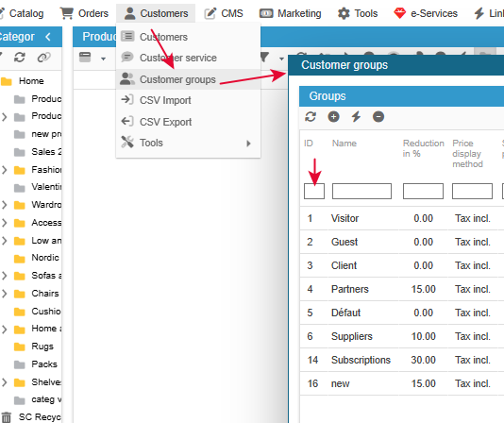This screenshot has width=504, height=423.
Task: Click the SC Recycle bin trash icon
Action: point(6,417)
